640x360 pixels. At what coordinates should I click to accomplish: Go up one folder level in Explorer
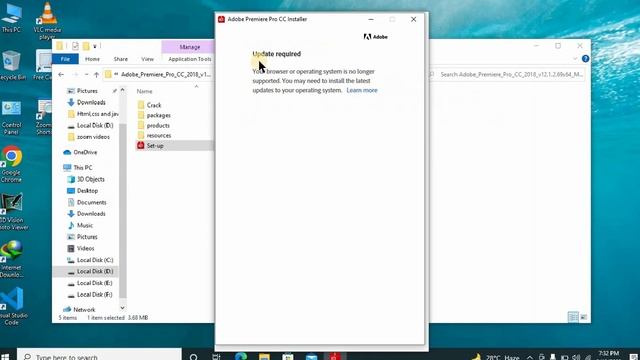[x=96, y=75]
